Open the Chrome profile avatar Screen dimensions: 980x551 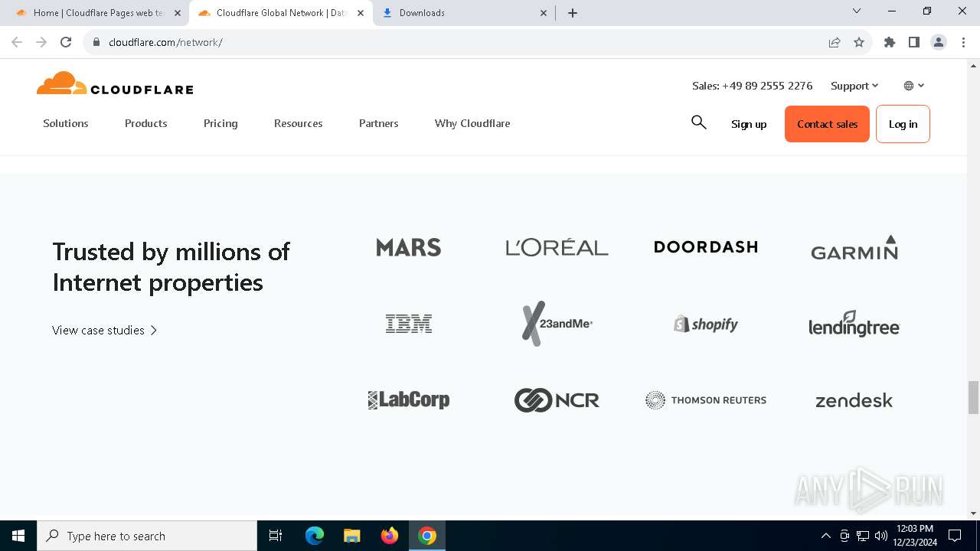click(x=939, y=42)
